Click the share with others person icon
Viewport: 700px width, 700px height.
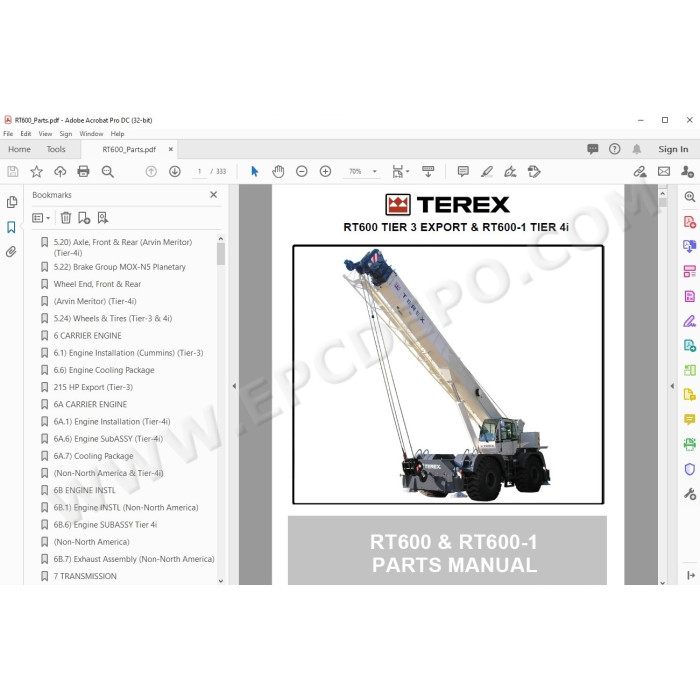coord(688,171)
